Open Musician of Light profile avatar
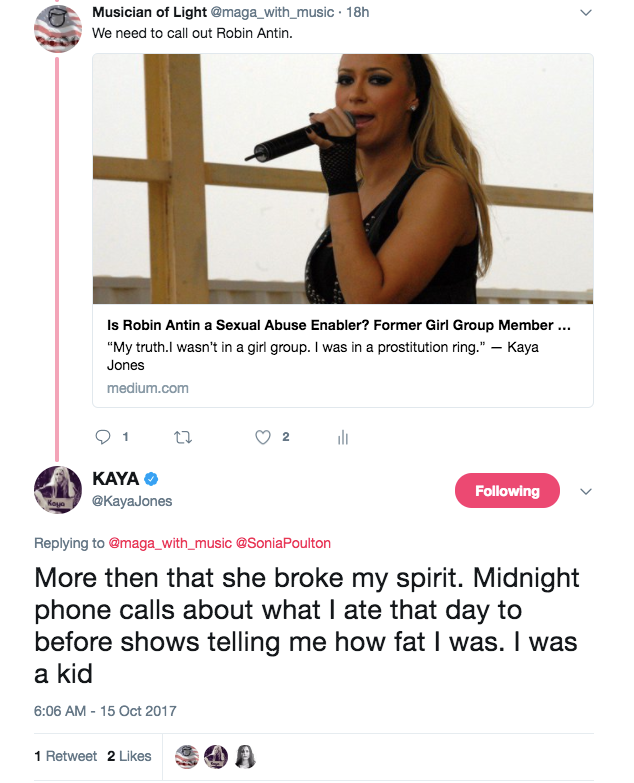The width and height of the screenshot is (634, 783). pos(58,28)
